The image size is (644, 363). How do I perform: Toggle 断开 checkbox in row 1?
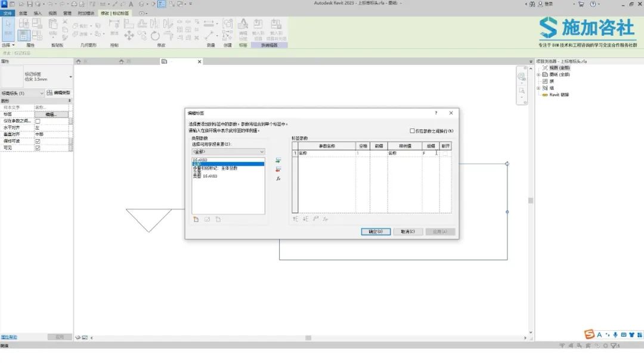pos(445,153)
